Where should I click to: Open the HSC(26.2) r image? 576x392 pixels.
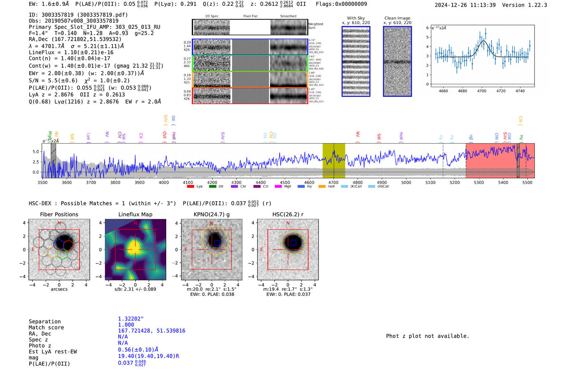pyautogui.click(x=288, y=250)
